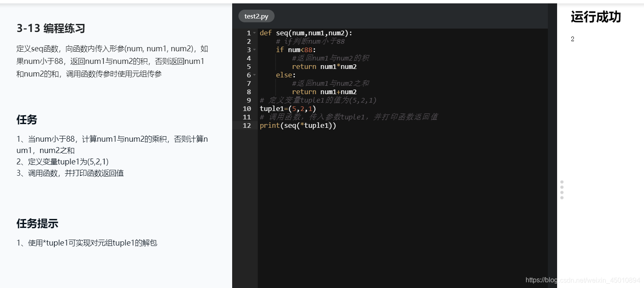The width and height of the screenshot is (644, 288).
Task: Click the comment '# if判断num小于88'
Action: pos(310,41)
